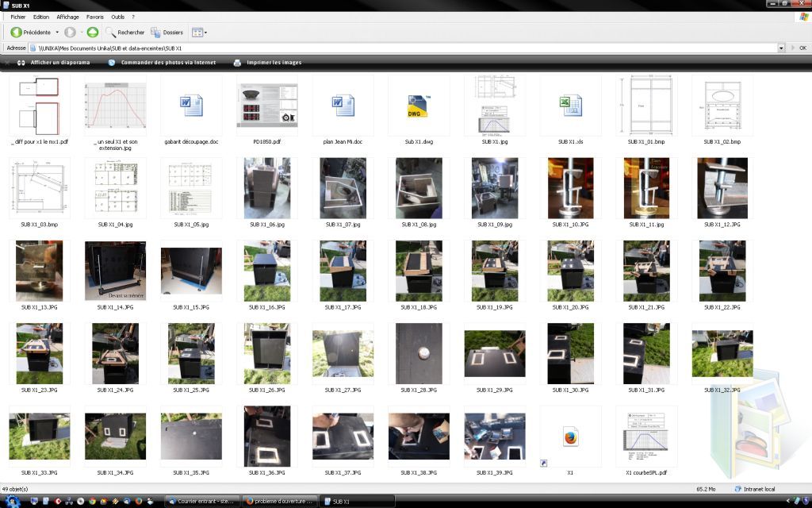This screenshot has width=812, height=508.
Task: Select the Sub X1.dwg file icon
Action: 419,106
